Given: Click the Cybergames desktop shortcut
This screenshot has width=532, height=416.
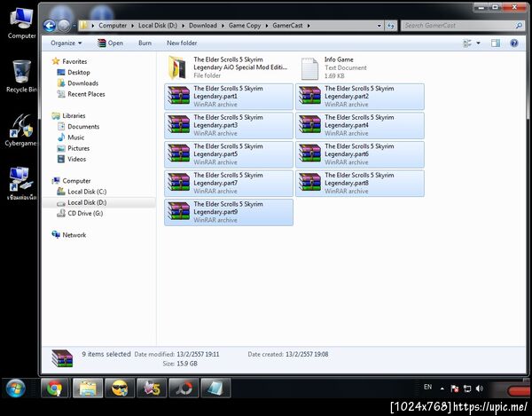Looking at the screenshot, I should [x=20, y=130].
